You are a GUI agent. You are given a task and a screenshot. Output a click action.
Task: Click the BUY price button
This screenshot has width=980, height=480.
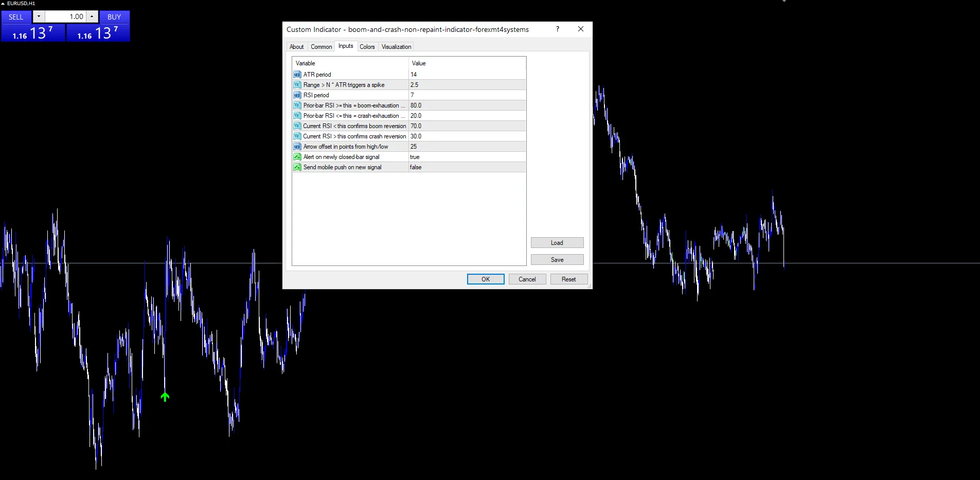[98, 33]
